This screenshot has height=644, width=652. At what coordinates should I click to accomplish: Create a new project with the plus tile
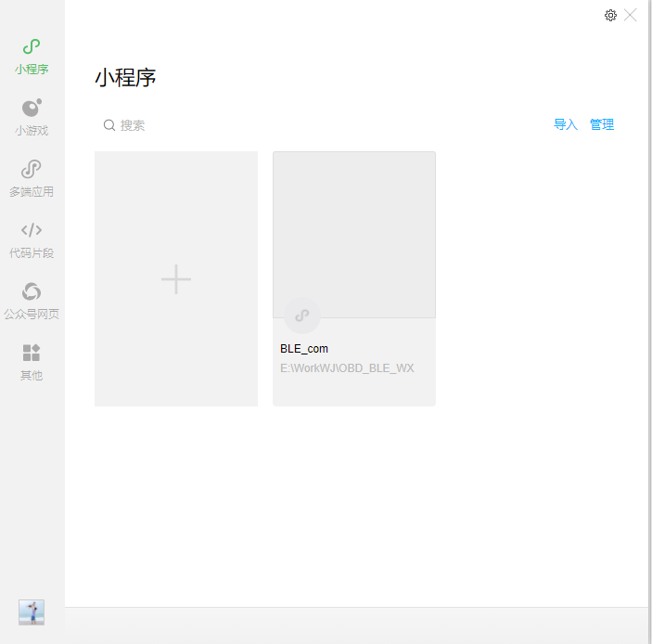coord(176,278)
